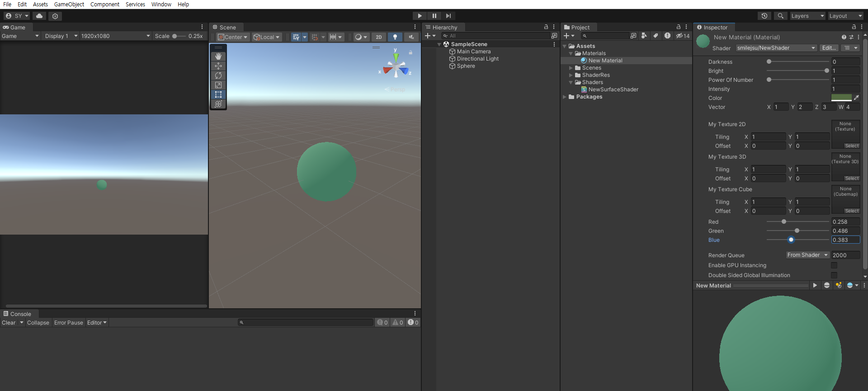Image resolution: width=868 pixels, height=391 pixels.
Task: Open the GameObject menu
Action: pyautogui.click(x=69, y=4)
